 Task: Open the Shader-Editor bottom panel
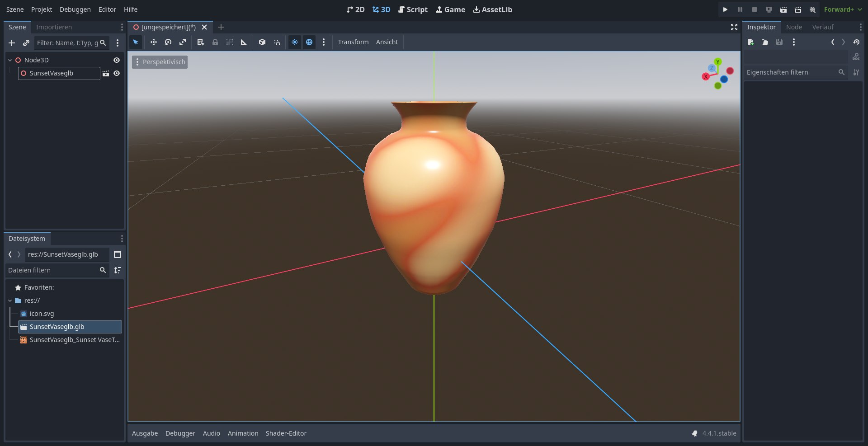tap(286, 433)
